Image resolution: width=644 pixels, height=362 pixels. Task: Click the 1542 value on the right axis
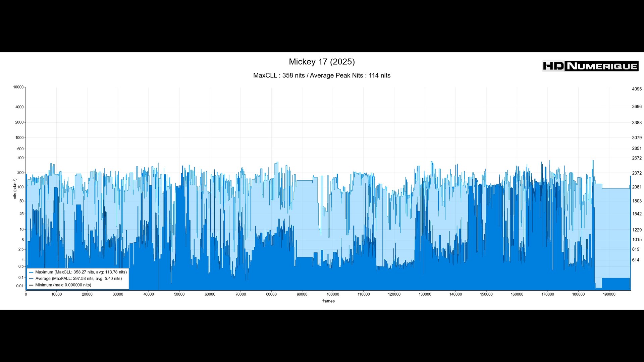click(x=637, y=214)
